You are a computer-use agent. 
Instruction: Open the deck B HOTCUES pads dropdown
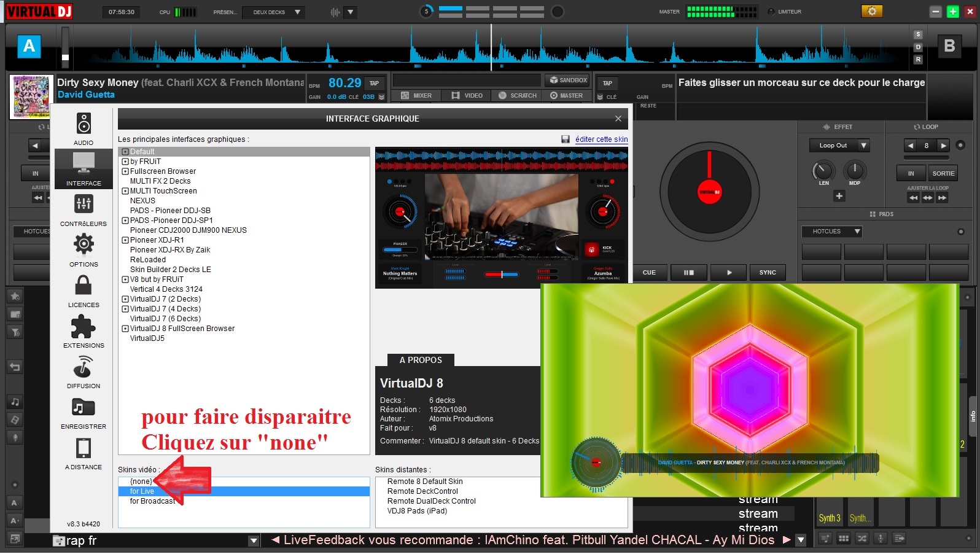click(x=832, y=232)
